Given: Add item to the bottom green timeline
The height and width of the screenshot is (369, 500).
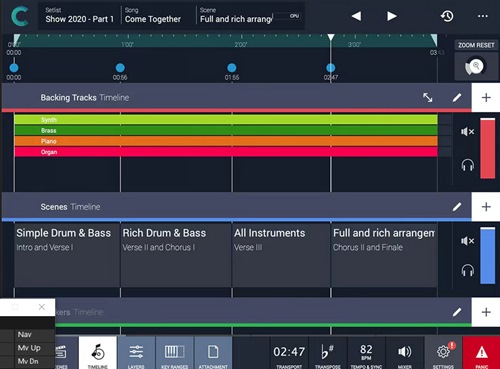Looking at the screenshot, I should coord(486,312).
